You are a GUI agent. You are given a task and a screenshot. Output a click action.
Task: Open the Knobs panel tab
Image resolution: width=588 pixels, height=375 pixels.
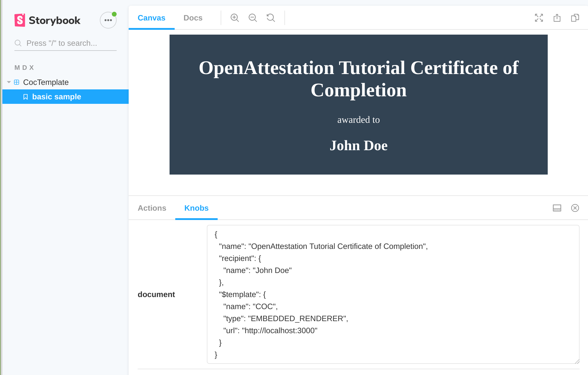197,208
